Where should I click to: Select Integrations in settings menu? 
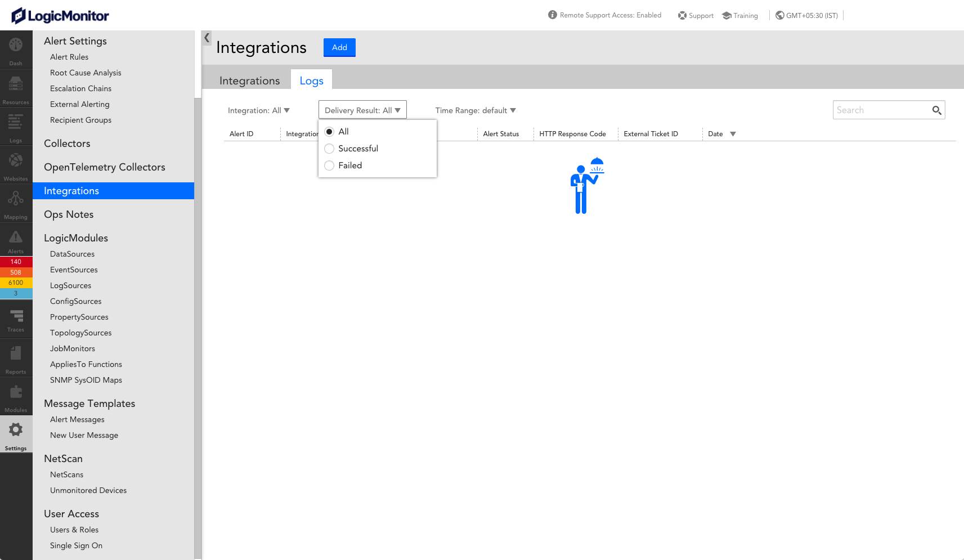[x=113, y=191]
